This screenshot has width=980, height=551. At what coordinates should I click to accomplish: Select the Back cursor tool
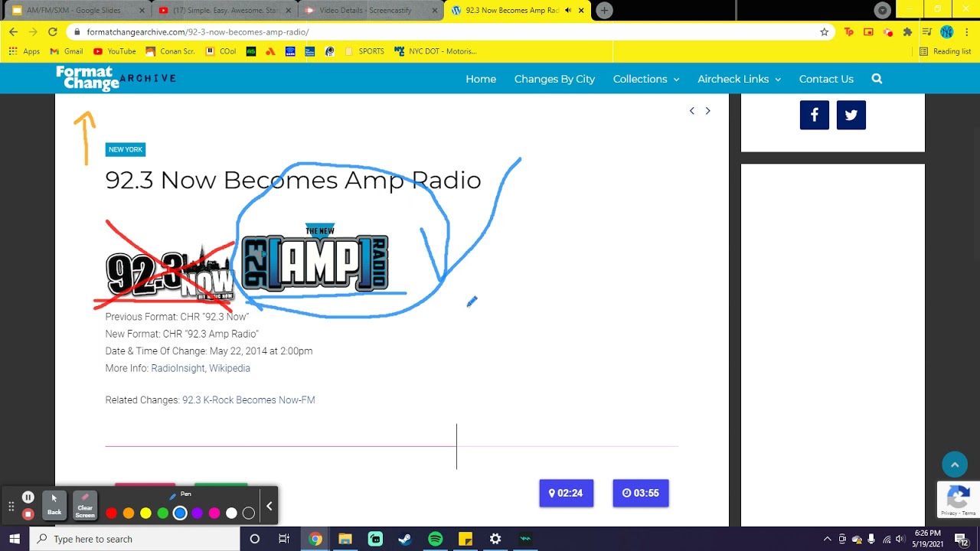(54, 505)
